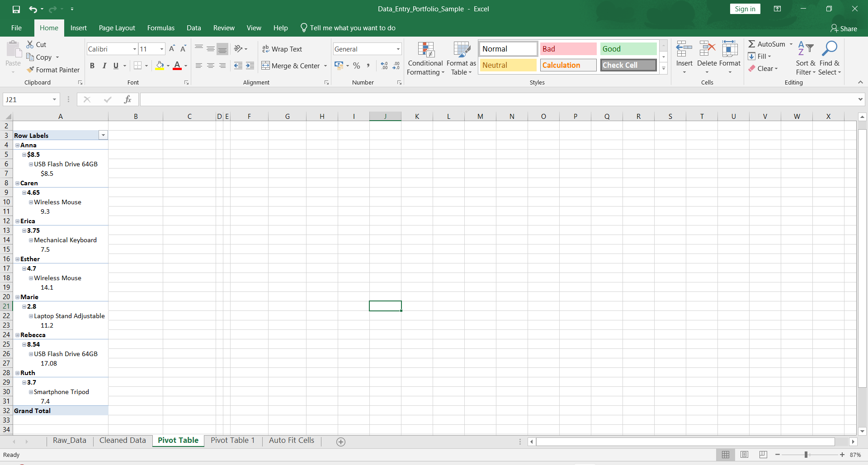Click the Copy icon in Clipboard group
868x465 pixels.
click(x=30, y=57)
